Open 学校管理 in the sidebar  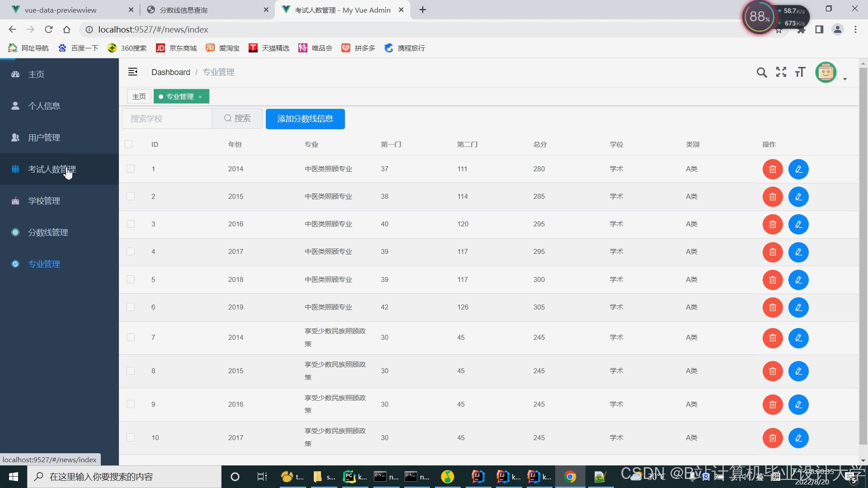pos(44,201)
